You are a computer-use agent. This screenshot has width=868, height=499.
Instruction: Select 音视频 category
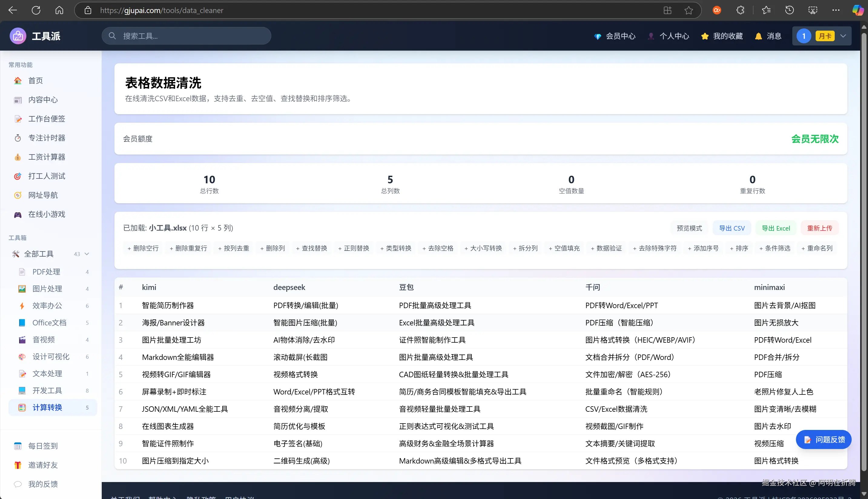53,340
